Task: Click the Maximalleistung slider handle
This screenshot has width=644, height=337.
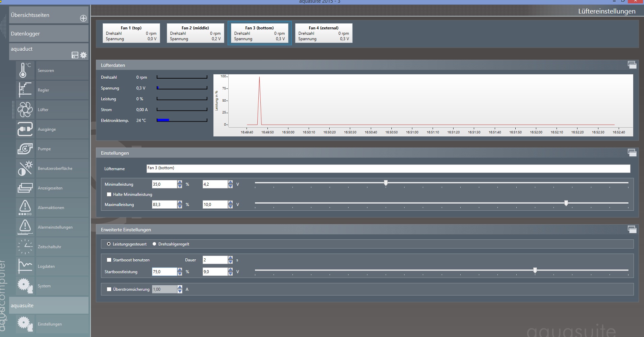Action: pos(566,203)
